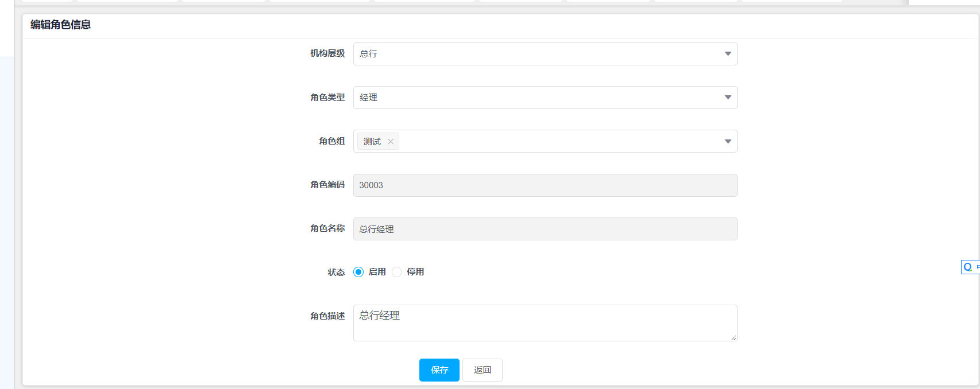This screenshot has width=980, height=389.
Task: Select the 启用 status radio button
Action: point(358,272)
